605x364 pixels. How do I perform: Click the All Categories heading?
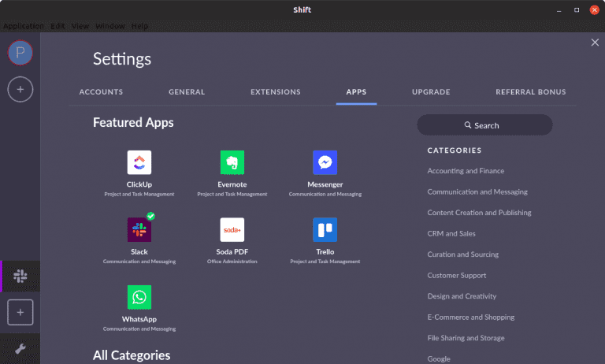coord(132,355)
